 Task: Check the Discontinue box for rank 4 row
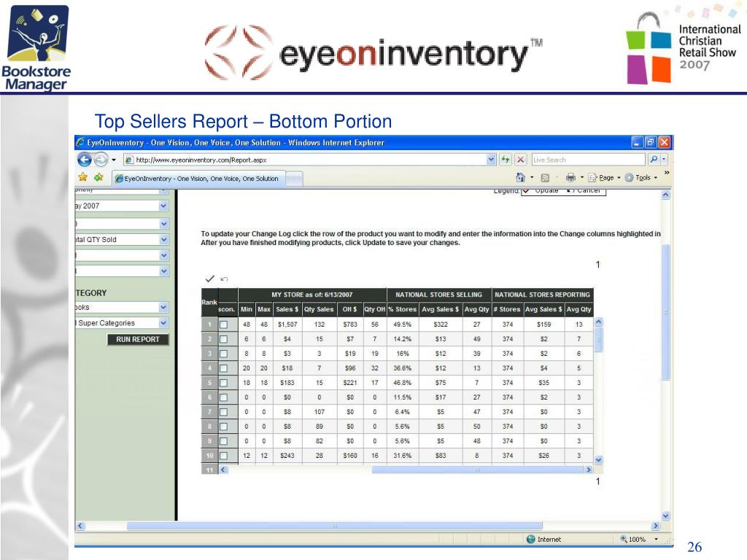click(x=223, y=368)
